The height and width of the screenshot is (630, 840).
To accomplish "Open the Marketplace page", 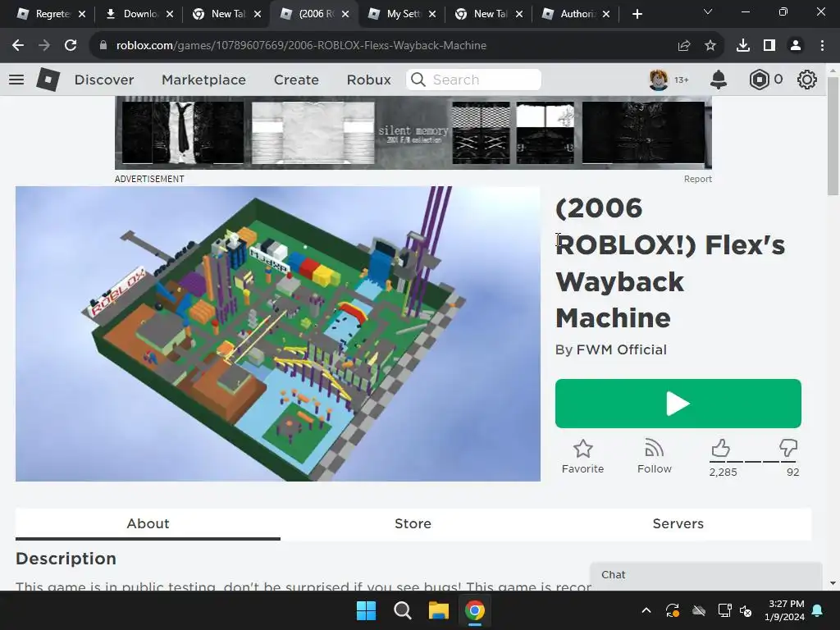I will point(203,80).
